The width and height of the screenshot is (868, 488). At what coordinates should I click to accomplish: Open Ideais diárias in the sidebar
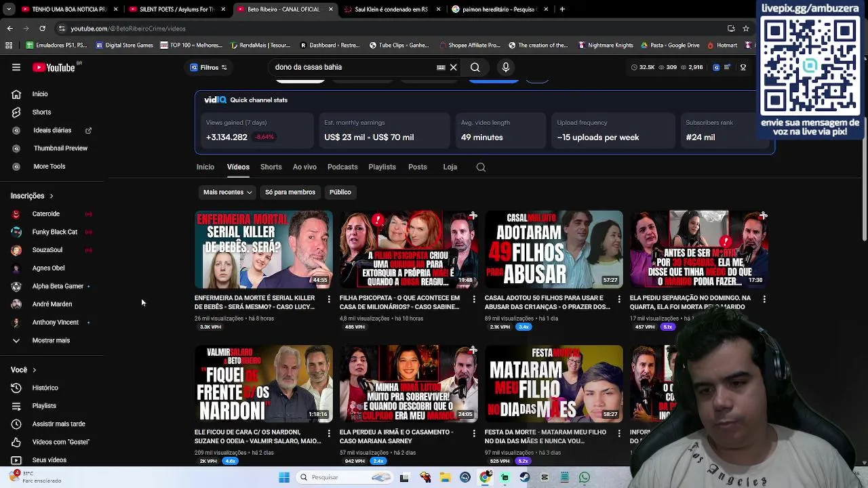[x=52, y=130]
